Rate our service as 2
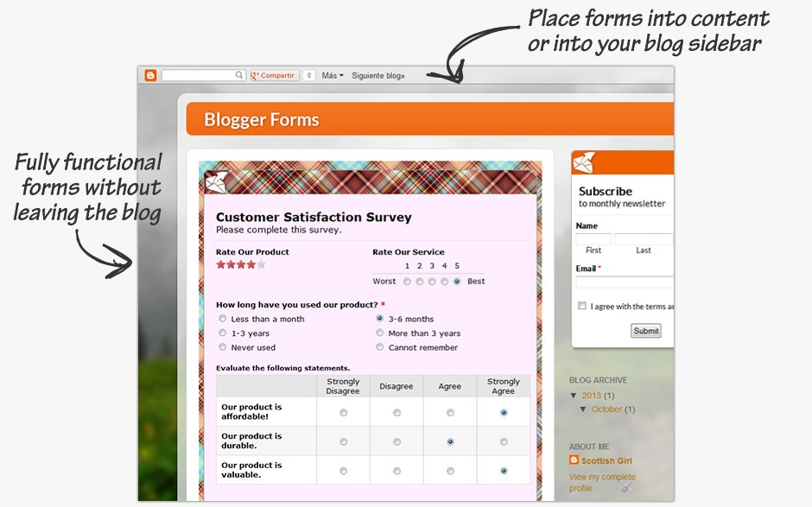The height and width of the screenshot is (507, 812). (420, 282)
